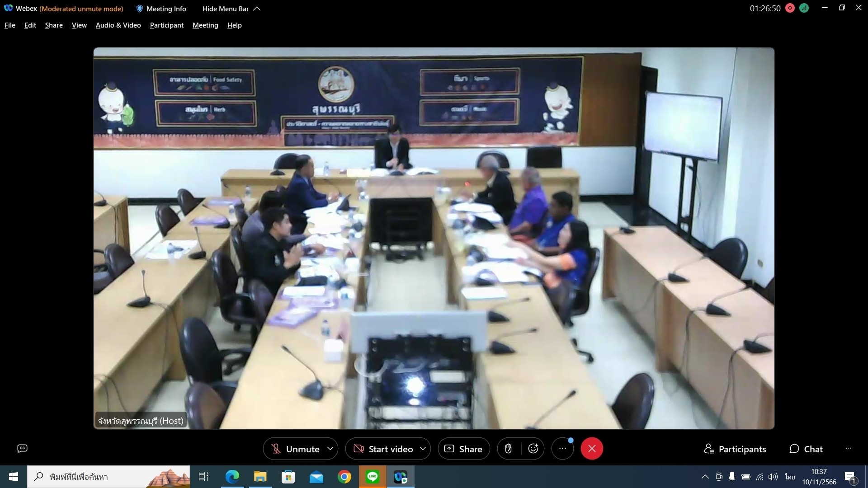Open the Share menu
Image resolution: width=868 pixels, height=488 pixels.
coord(54,25)
